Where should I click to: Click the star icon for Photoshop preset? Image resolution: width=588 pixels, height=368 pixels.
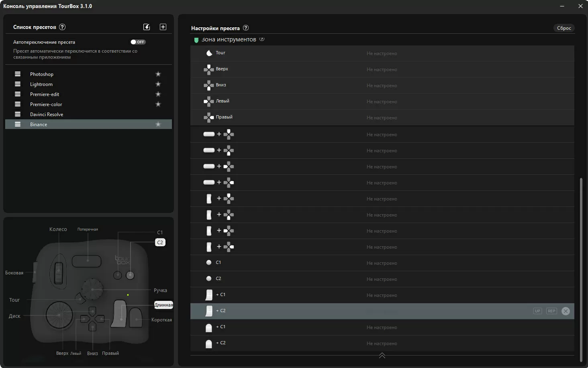click(158, 74)
